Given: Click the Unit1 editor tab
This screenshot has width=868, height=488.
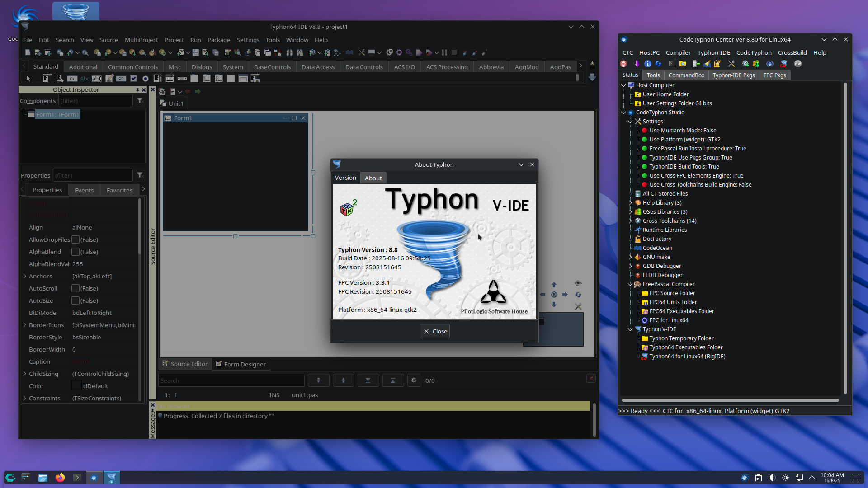Looking at the screenshot, I should (172, 103).
